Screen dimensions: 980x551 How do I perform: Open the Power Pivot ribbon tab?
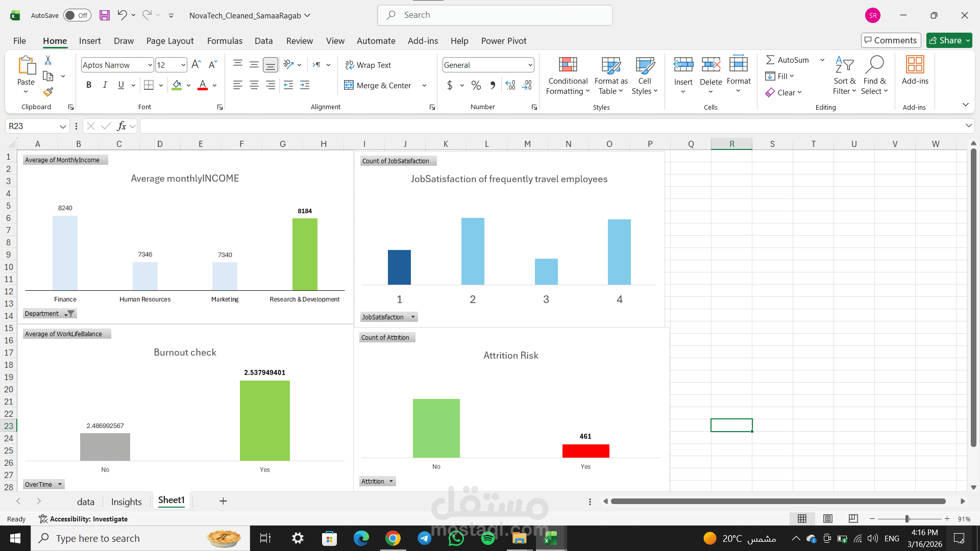point(503,41)
